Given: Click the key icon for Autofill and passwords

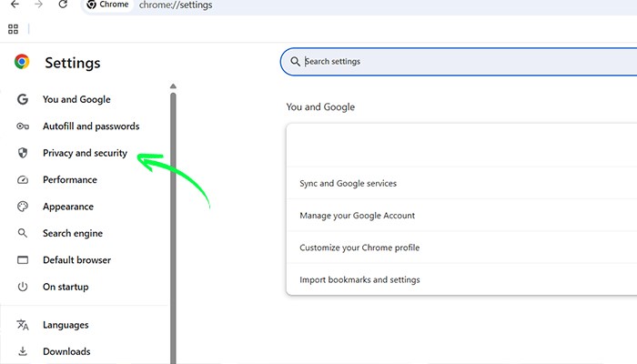Looking at the screenshot, I should click(x=23, y=126).
